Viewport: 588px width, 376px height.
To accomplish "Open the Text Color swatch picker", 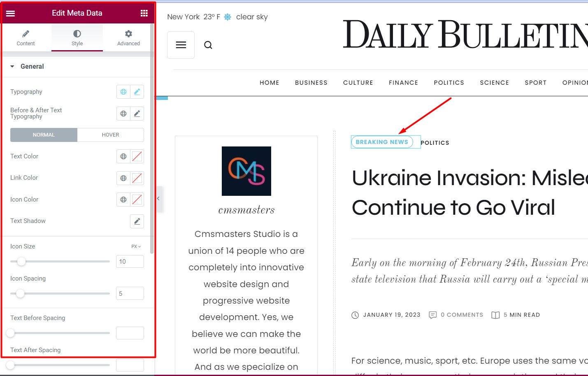I will click(x=137, y=156).
